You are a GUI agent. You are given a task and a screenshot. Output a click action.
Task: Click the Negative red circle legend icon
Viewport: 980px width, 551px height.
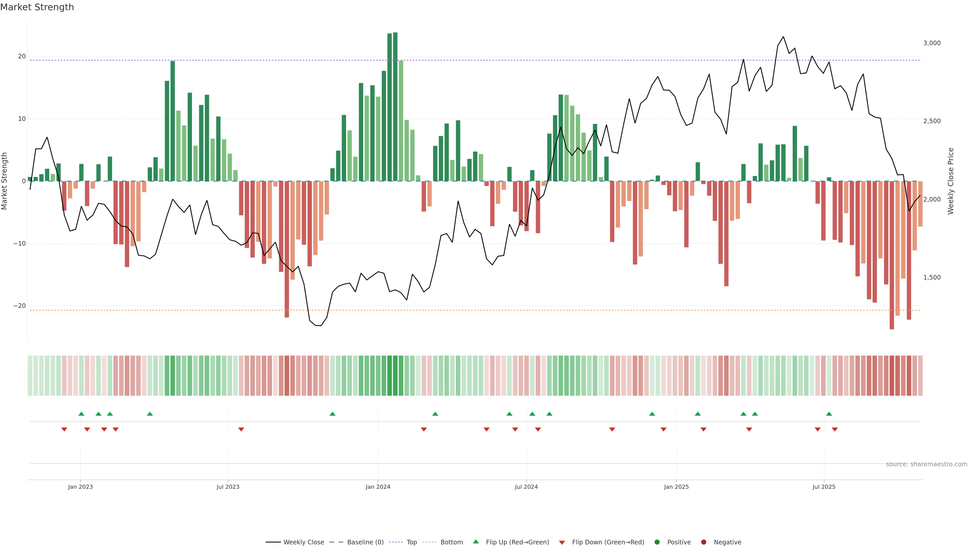(703, 542)
